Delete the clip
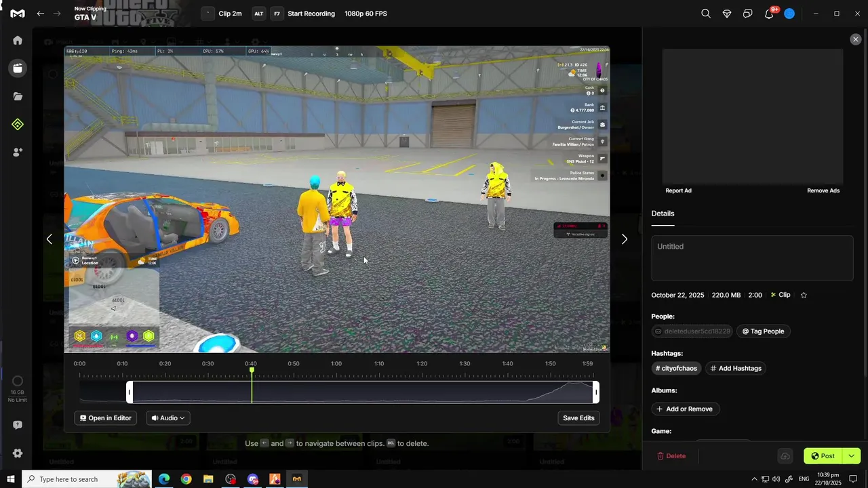868x488 pixels. pyautogui.click(x=671, y=456)
